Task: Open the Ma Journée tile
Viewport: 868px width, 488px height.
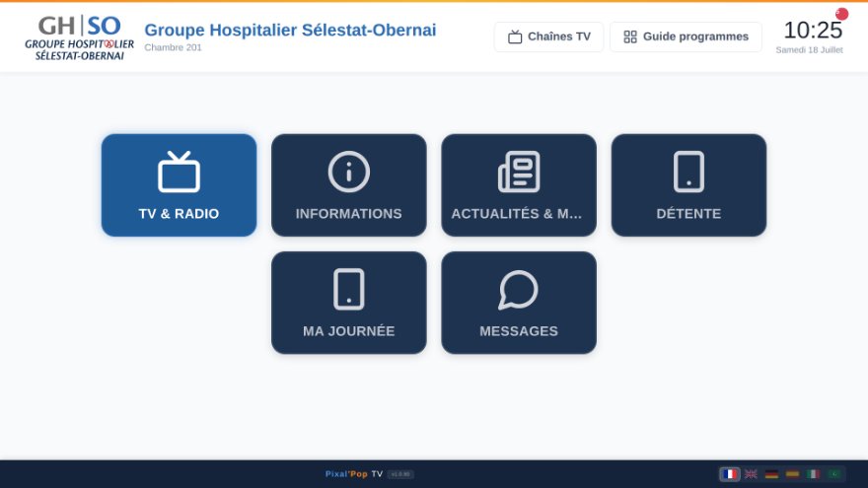Action: [349, 303]
